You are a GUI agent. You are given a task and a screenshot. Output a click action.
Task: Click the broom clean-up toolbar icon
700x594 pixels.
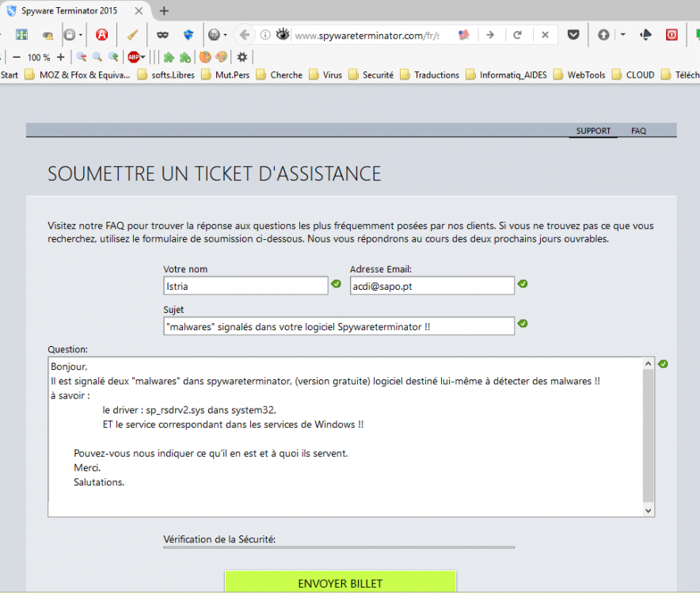132,35
